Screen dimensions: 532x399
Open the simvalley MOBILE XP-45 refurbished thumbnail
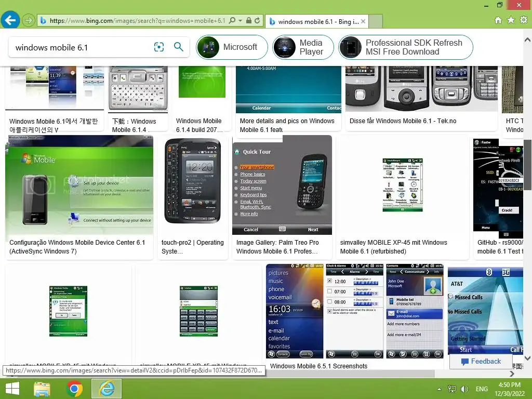pos(403,185)
